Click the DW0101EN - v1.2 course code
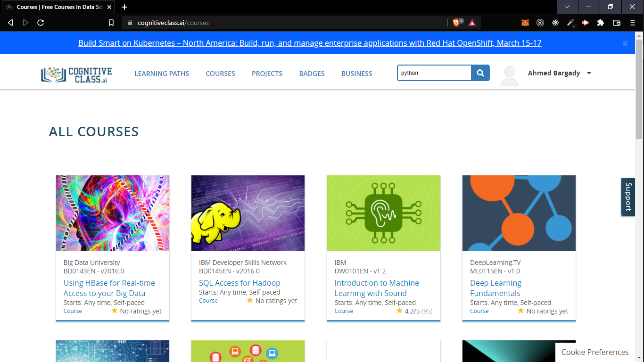This screenshot has width=644, height=362. click(x=360, y=271)
